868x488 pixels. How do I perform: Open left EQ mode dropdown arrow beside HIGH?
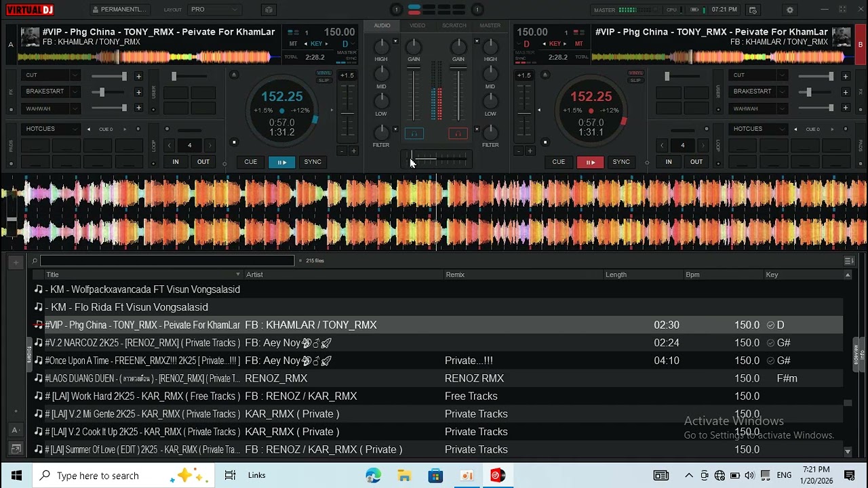point(395,41)
